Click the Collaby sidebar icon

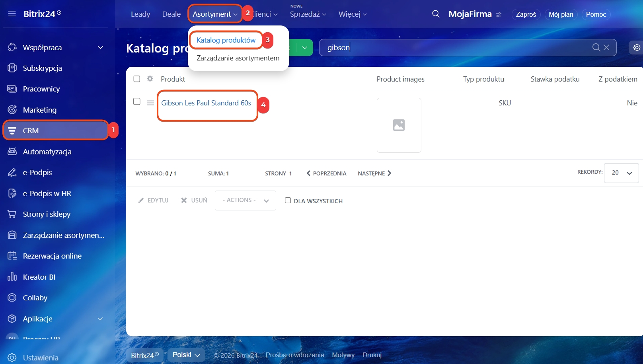click(x=12, y=298)
